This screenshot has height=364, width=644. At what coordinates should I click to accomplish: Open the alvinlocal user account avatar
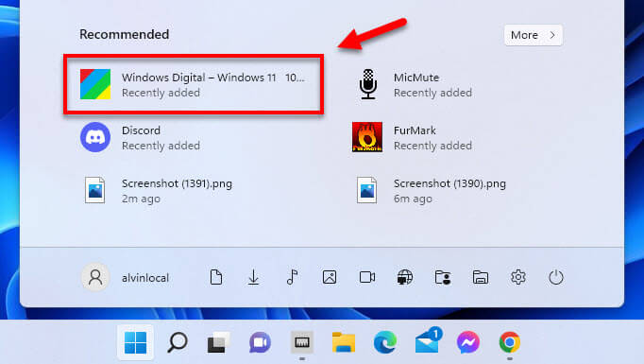click(x=95, y=277)
